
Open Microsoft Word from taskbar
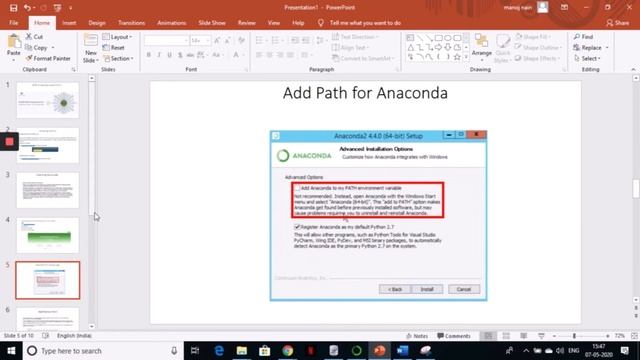point(402,351)
